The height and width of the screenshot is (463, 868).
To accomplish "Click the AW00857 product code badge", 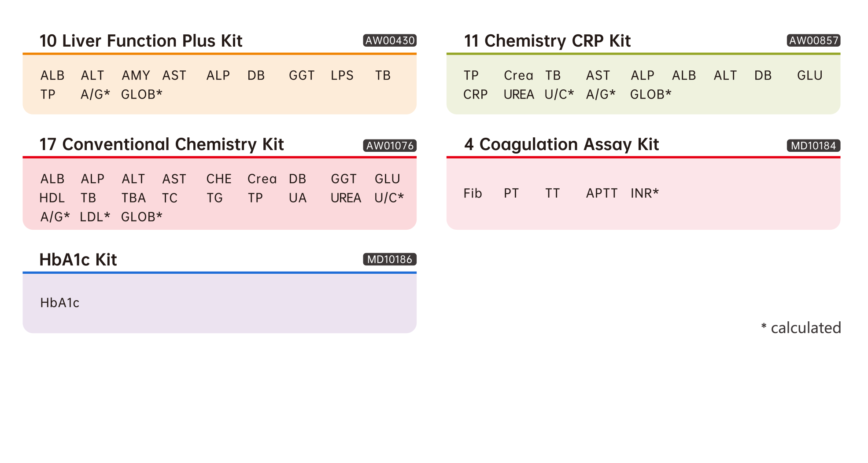I will coord(813,40).
